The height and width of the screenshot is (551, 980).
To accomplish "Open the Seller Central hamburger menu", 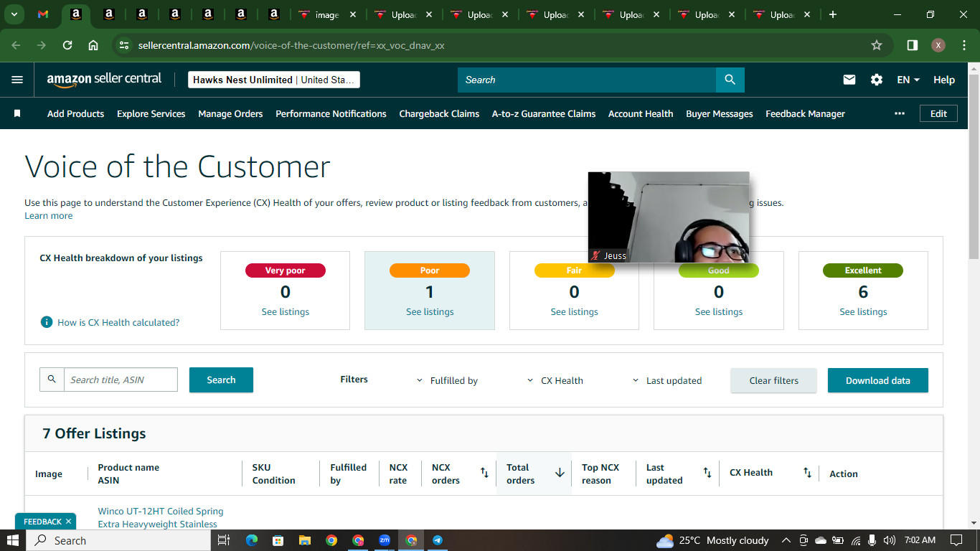I will click(17, 80).
